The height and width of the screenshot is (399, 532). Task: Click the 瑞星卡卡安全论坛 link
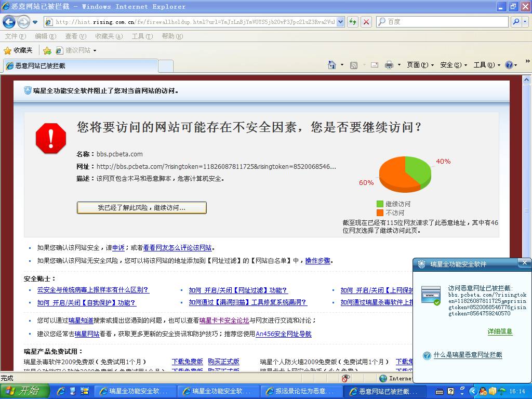[x=224, y=320]
